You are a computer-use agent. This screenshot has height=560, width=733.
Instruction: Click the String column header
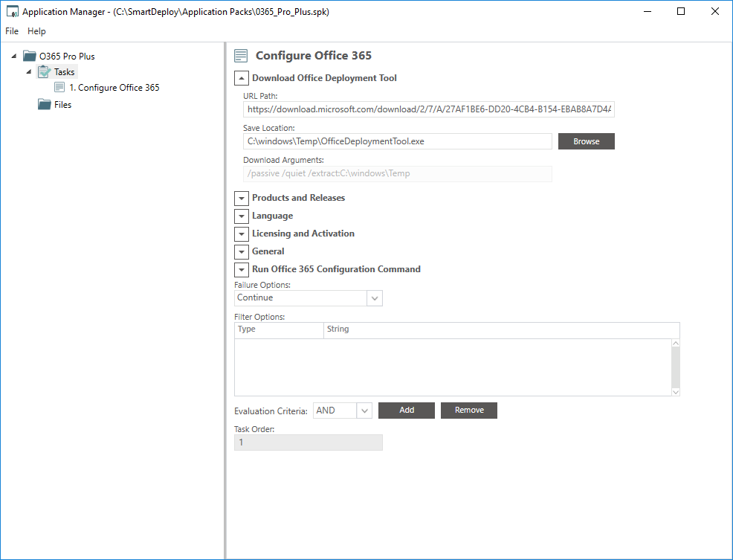click(x=501, y=329)
